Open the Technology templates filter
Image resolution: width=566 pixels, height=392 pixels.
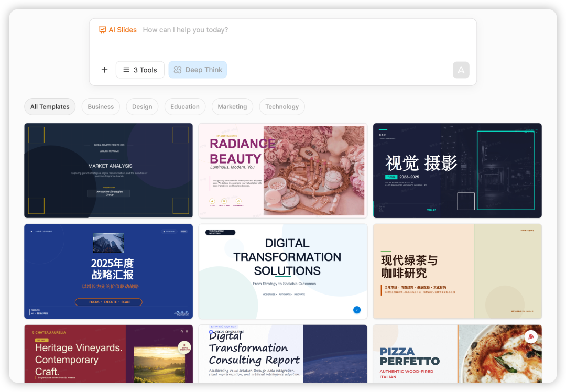coord(282,106)
